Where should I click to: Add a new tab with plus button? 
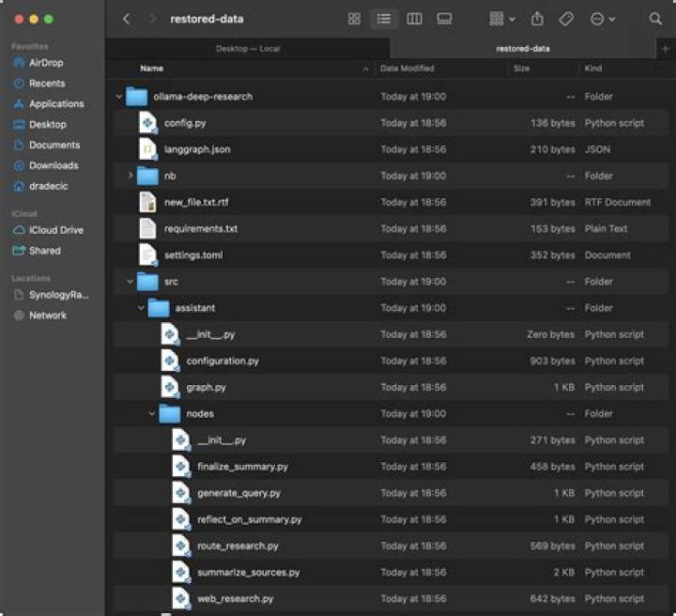pos(666,49)
